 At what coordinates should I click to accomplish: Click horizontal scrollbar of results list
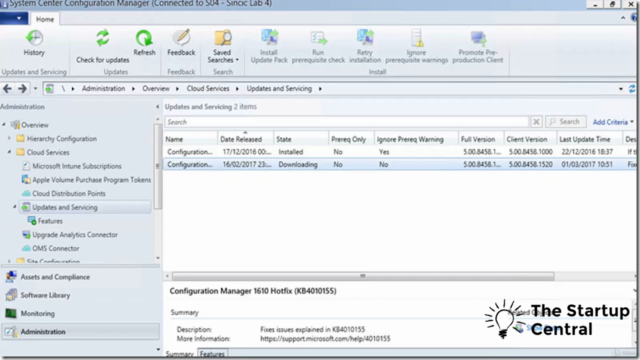click(363, 276)
